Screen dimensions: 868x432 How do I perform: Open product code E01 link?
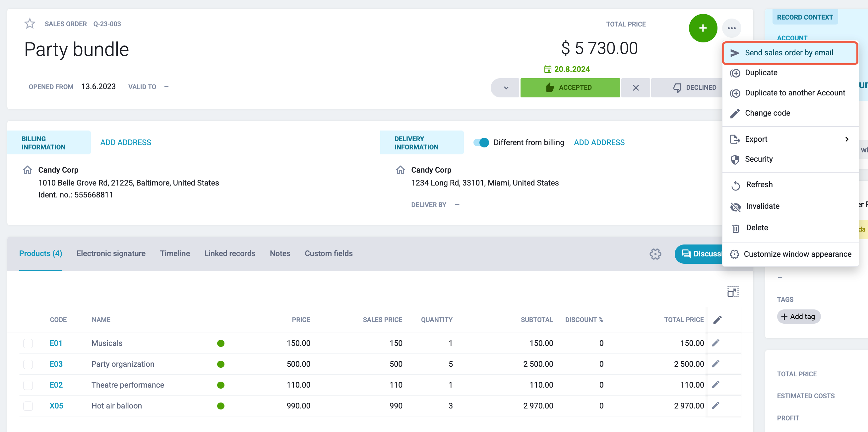(56, 343)
